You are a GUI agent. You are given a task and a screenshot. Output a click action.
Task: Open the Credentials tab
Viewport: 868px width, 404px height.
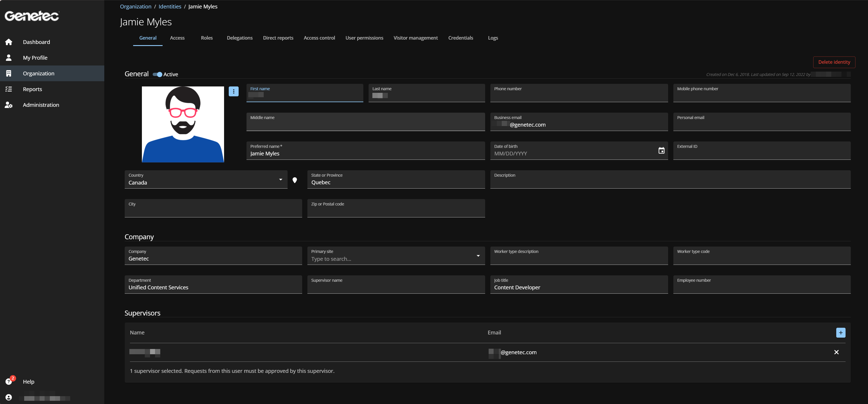coord(461,38)
